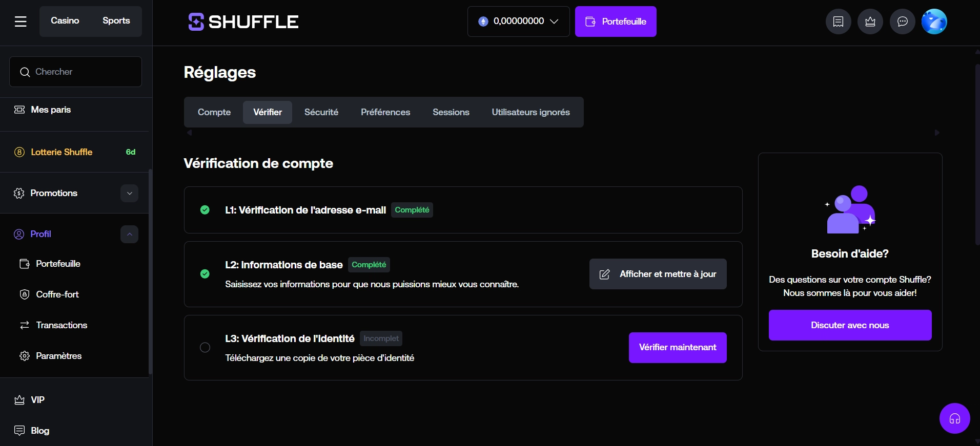
Task: Switch to Sports mode
Action: coord(116,21)
